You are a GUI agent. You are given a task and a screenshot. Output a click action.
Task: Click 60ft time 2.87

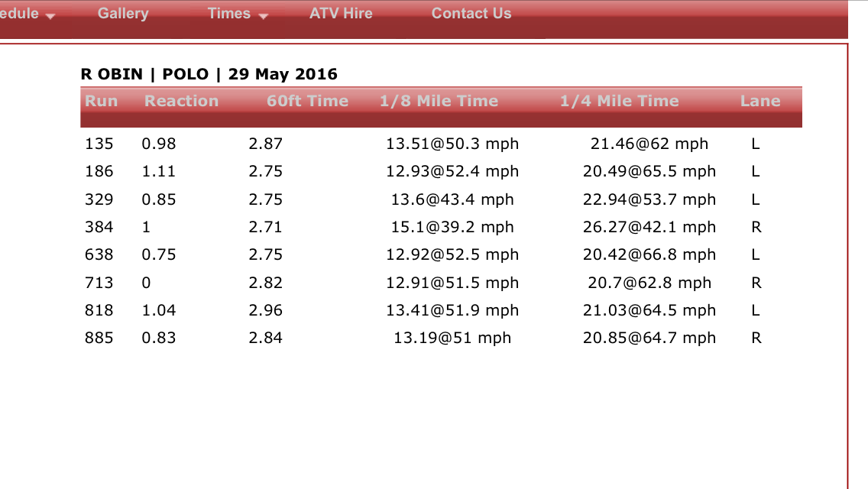pyautogui.click(x=266, y=144)
